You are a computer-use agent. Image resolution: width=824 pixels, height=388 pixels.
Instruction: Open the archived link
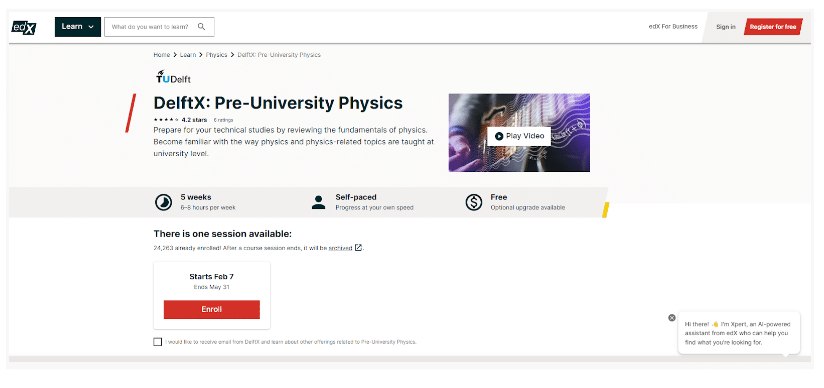point(341,248)
